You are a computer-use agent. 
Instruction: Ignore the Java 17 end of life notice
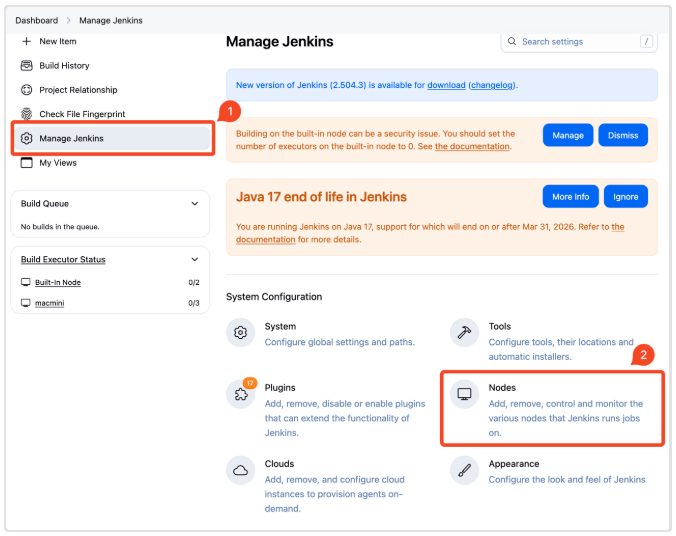626,197
